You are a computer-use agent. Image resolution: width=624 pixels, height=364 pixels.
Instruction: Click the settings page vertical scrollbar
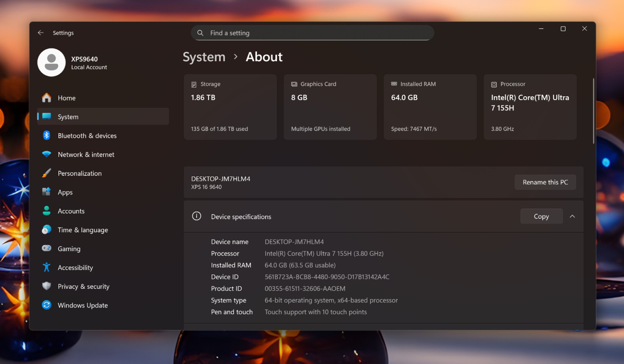pyautogui.click(x=594, y=111)
